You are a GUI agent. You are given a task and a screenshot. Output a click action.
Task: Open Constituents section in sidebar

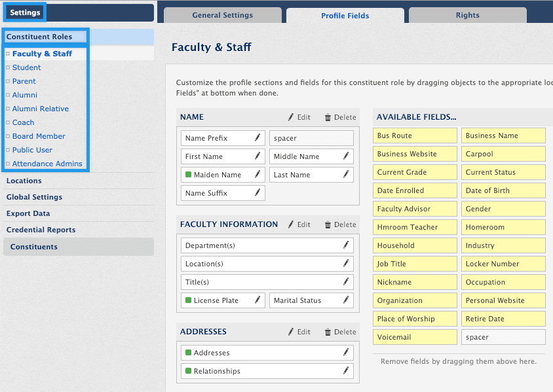pyautogui.click(x=79, y=247)
